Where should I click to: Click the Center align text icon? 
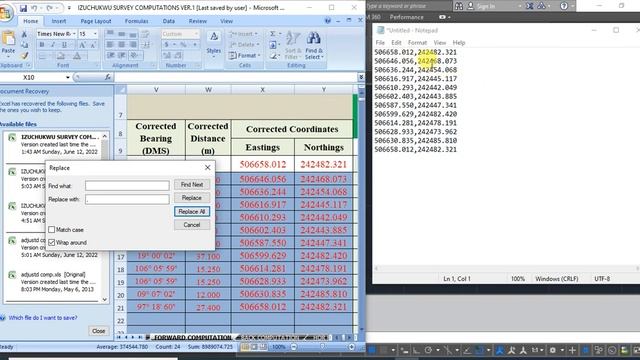122,45
